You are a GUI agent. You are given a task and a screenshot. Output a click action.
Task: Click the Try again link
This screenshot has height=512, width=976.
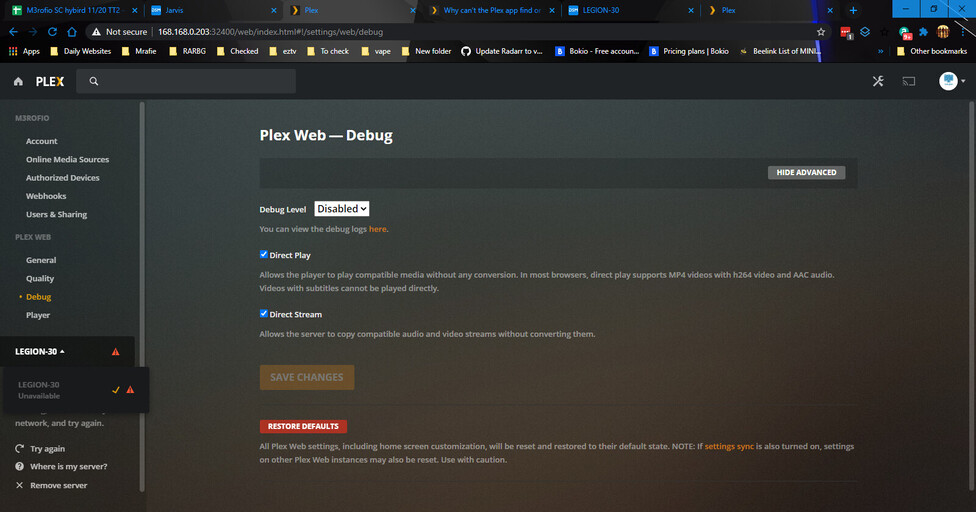pyautogui.click(x=47, y=449)
